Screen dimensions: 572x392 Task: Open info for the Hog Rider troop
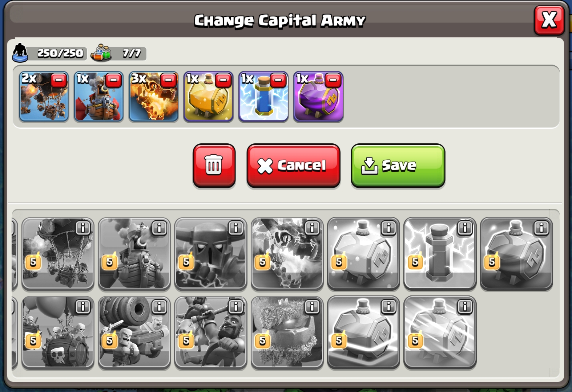[x=235, y=307]
